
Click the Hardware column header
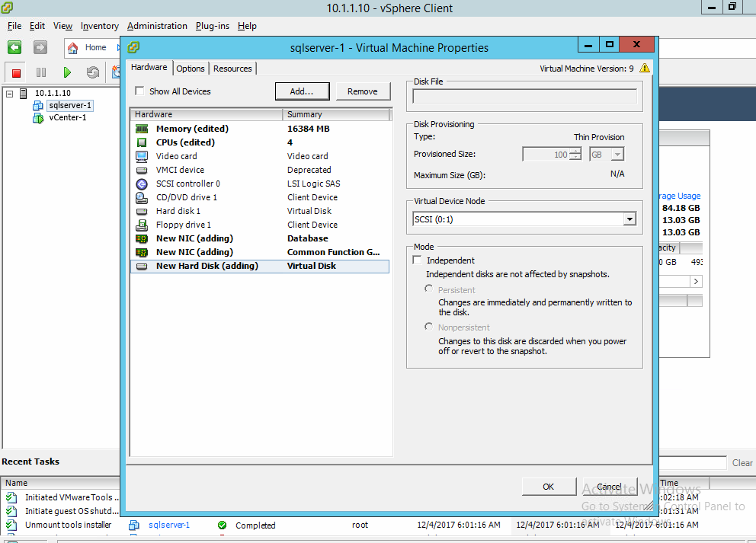pyautogui.click(x=206, y=114)
